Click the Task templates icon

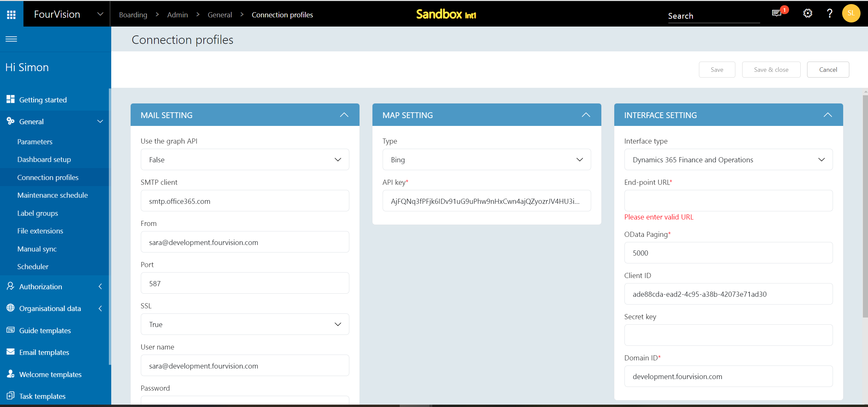tap(11, 395)
